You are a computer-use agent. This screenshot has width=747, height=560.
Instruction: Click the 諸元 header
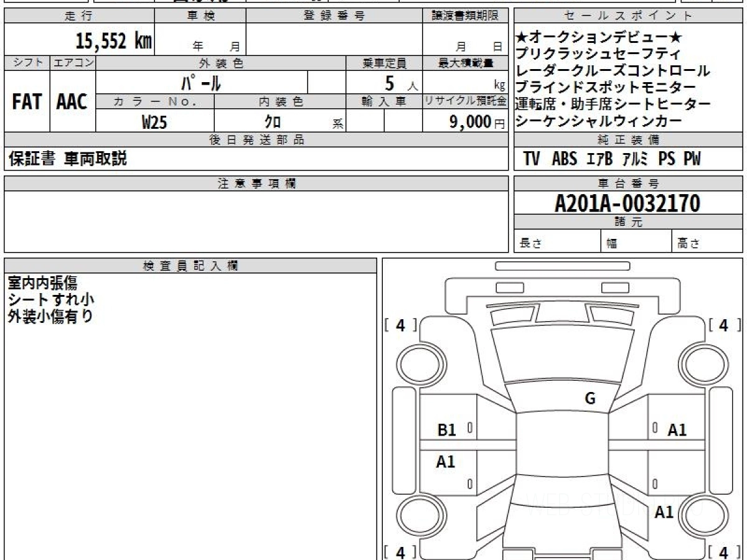coord(629,222)
